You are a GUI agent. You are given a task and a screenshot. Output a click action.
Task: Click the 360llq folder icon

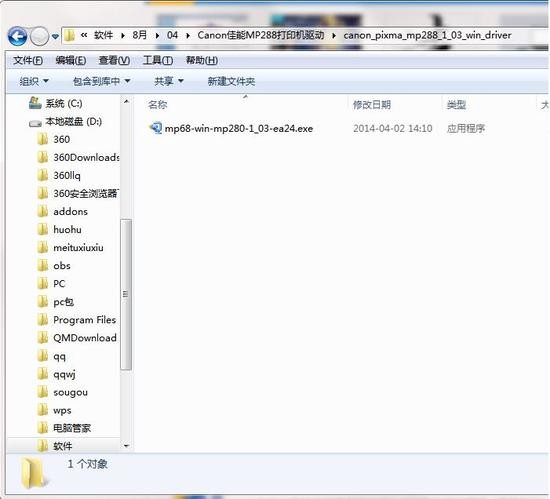[43, 175]
